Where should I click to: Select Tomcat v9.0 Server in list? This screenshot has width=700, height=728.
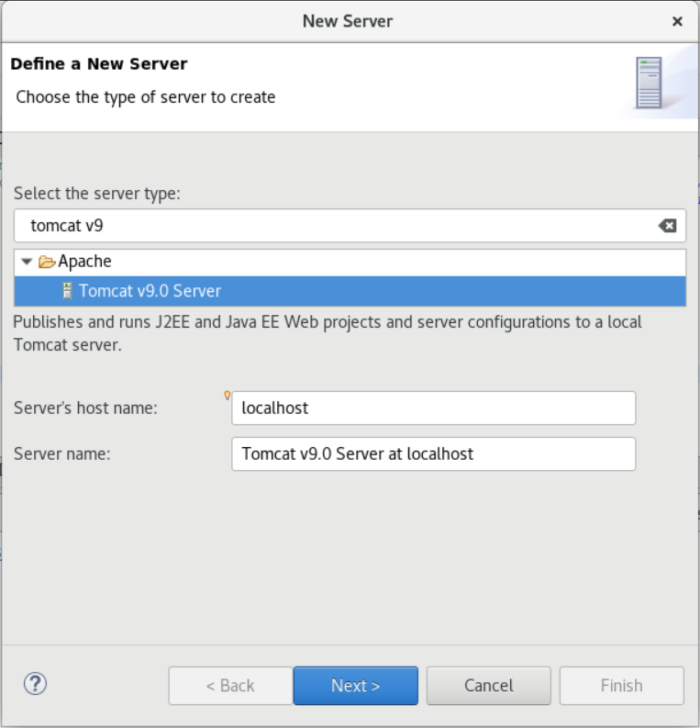pyautogui.click(x=150, y=291)
